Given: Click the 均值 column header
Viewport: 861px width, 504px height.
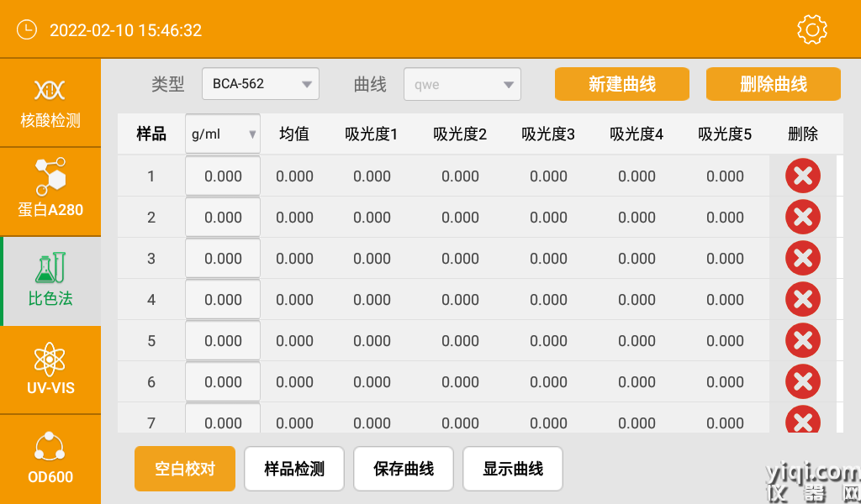Looking at the screenshot, I should pyautogui.click(x=294, y=134).
